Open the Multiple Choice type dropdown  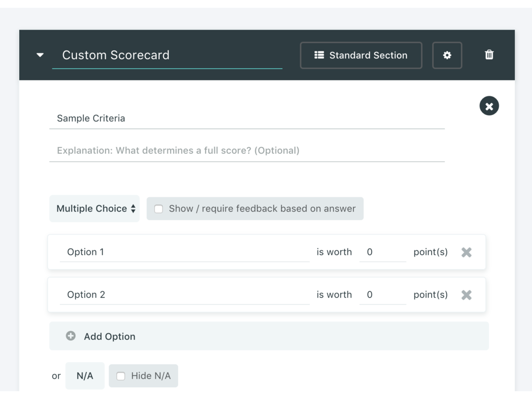tap(95, 209)
